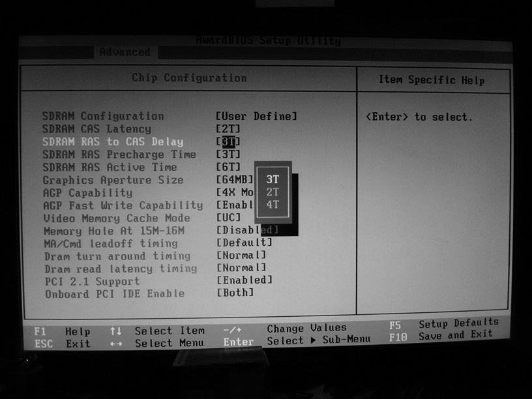The height and width of the screenshot is (399, 532).
Task: Select the PCI 2.1 Support label
Action: 92,282
